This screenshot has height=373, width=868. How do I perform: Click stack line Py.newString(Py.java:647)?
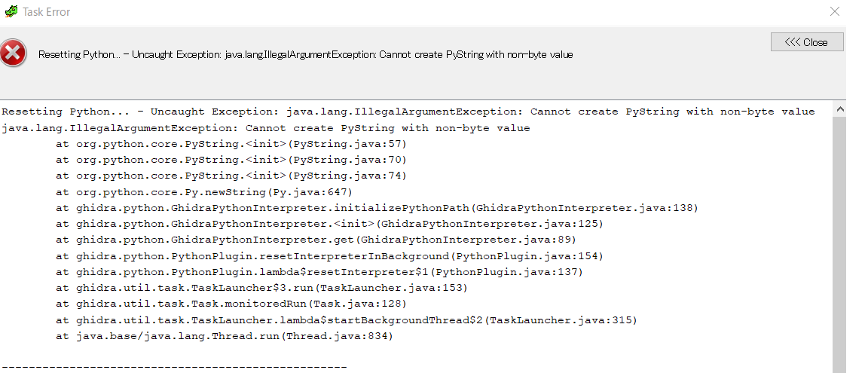tap(204, 193)
